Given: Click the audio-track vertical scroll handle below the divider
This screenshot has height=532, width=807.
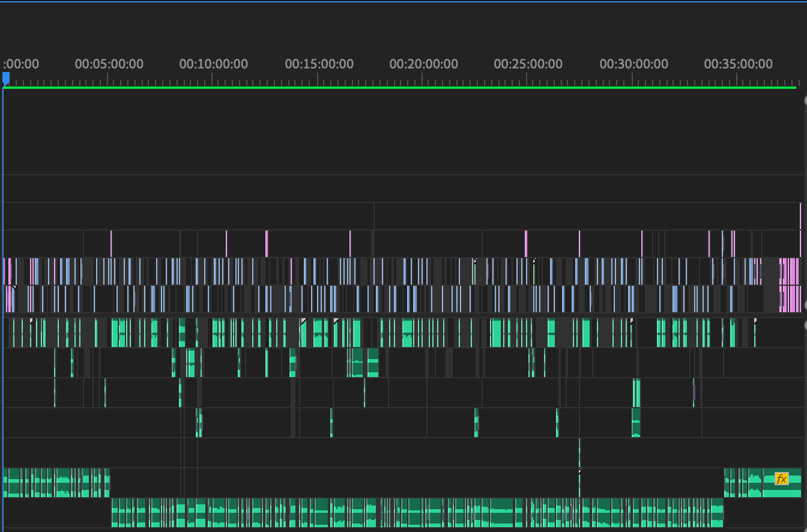Looking at the screenshot, I should 805,325.
